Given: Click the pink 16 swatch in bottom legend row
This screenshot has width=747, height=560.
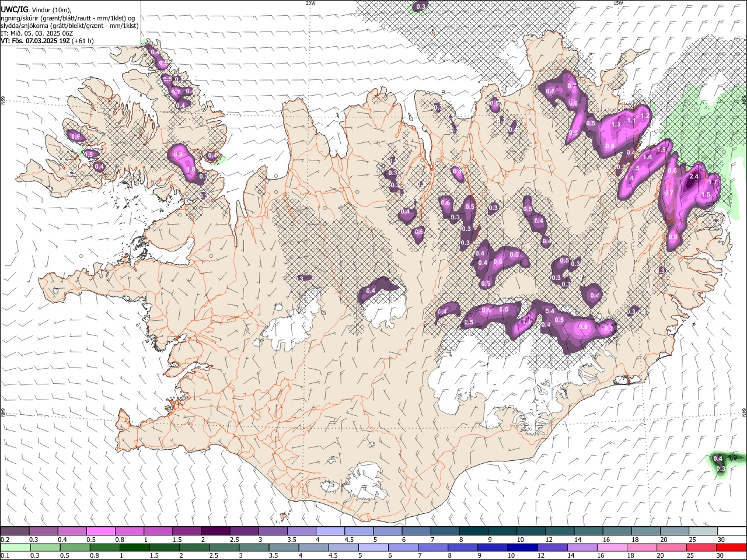Looking at the screenshot, I should 612,547.
